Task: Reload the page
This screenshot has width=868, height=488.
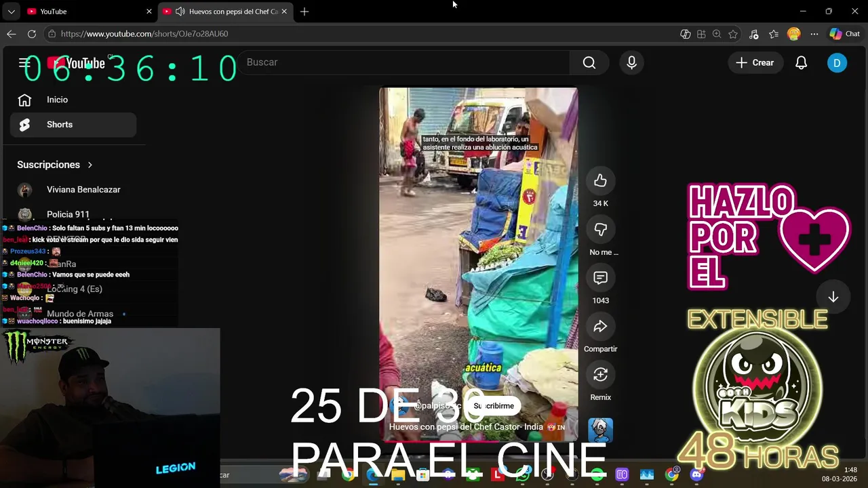Action: coord(31,34)
